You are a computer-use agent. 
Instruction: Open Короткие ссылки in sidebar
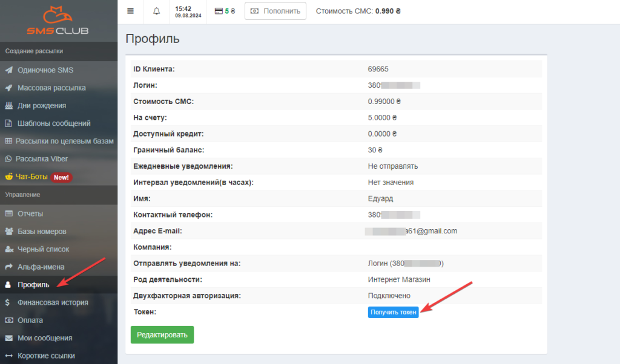click(46, 356)
